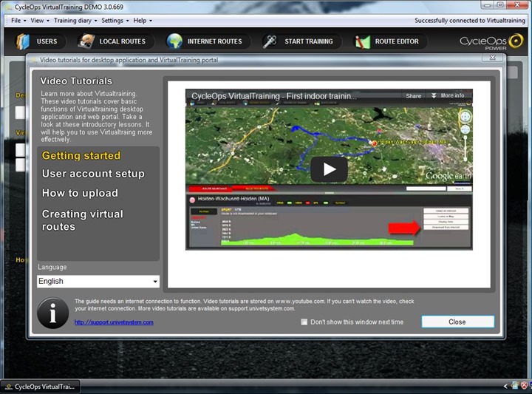Screen dimensions: 532x394
Task: Open the Help menu
Action: pyautogui.click(x=143, y=21)
